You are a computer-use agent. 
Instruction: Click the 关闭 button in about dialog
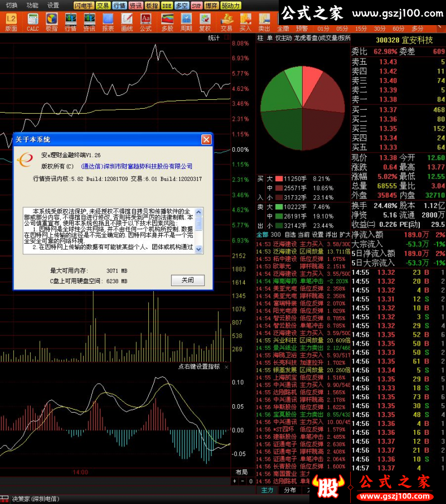point(188,280)
